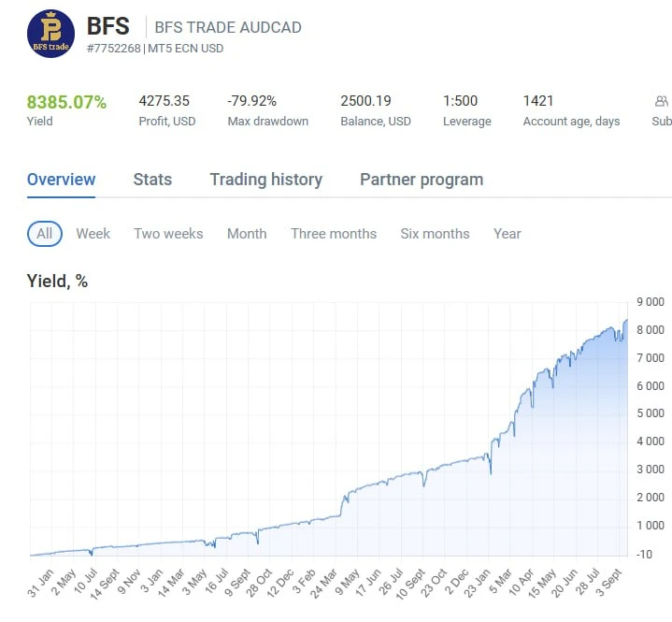Click the 1:500 leverage value
Viewport: 672px width, 622px height.
[460, 101]
